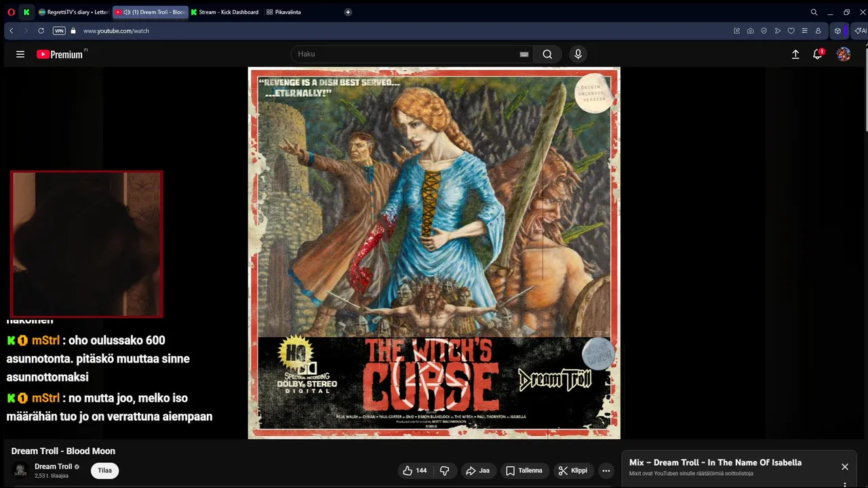Viewport: 868px width, 488px height.
Task: Open YouTube hamburger guide menu
Action: tap(20, 54)
